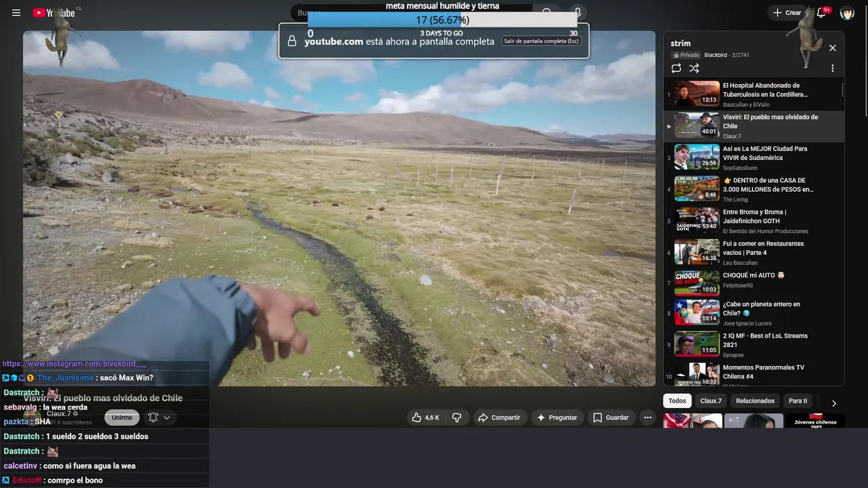Save the video with Guardar

(x=611, y=418)
